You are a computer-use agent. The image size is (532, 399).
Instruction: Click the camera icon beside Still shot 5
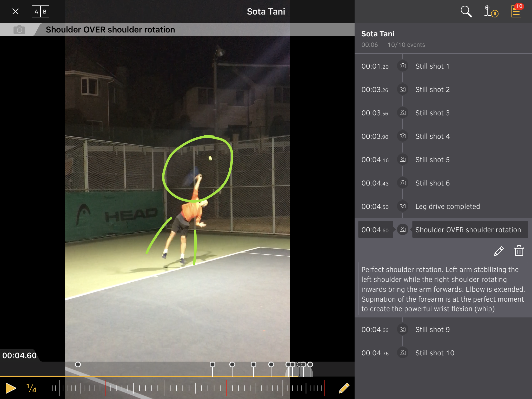(402, 159)
